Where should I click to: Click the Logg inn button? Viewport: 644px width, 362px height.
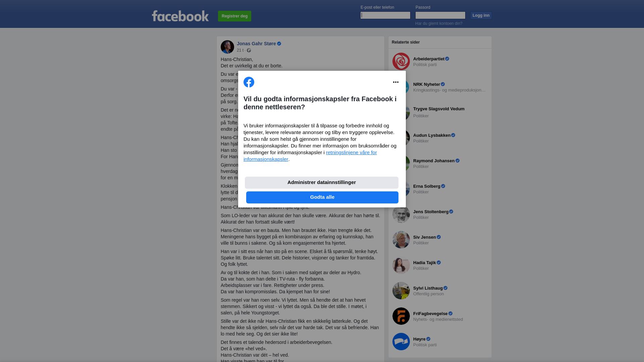(x=481, y=15)
